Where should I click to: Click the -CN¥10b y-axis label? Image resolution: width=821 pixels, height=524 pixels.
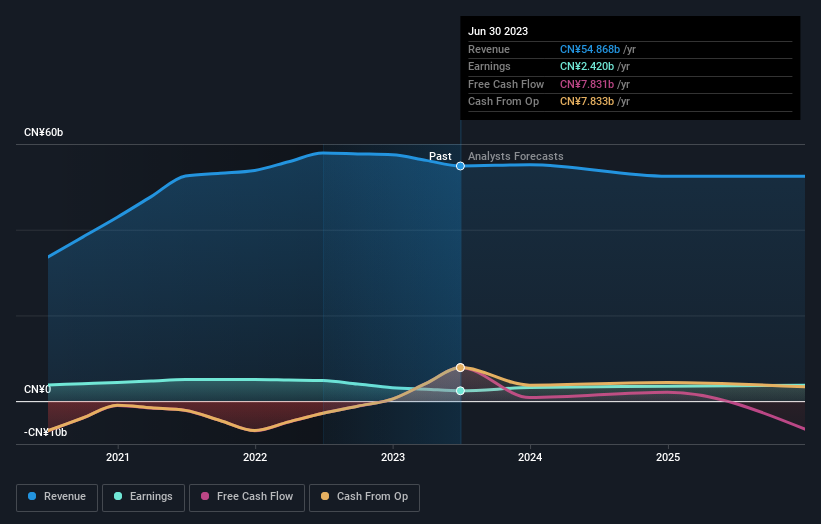click(45, 432)
